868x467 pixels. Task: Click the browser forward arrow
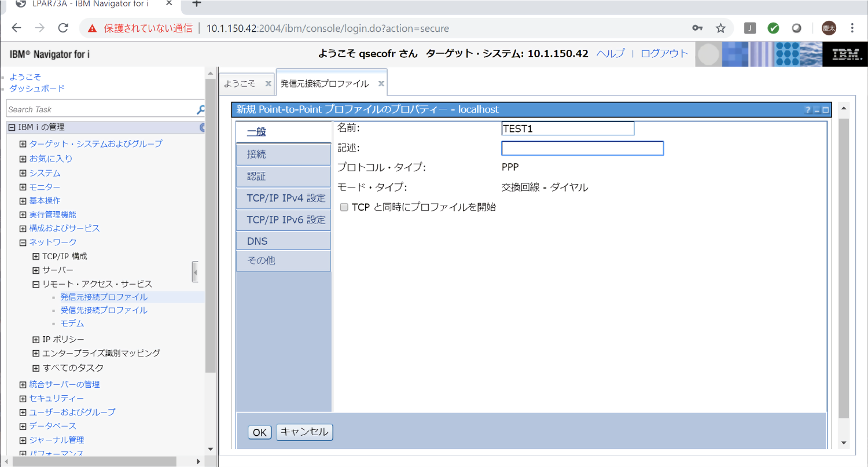[39, 28]
